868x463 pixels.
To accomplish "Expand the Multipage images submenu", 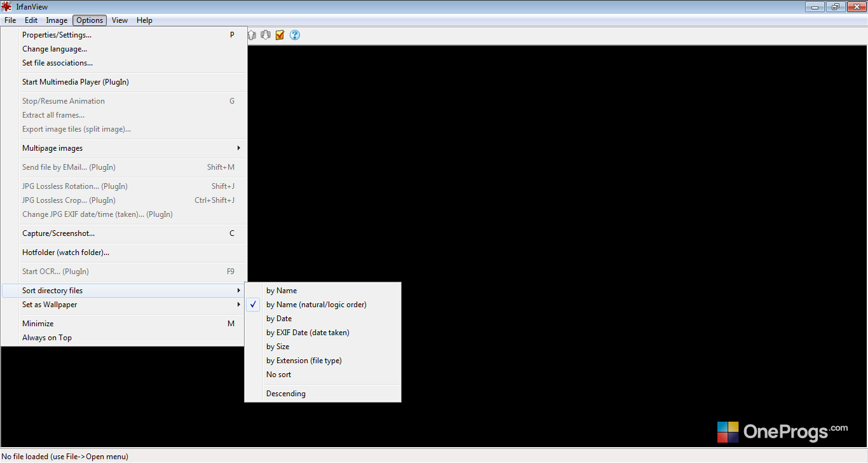I will [x=124, y=148].
